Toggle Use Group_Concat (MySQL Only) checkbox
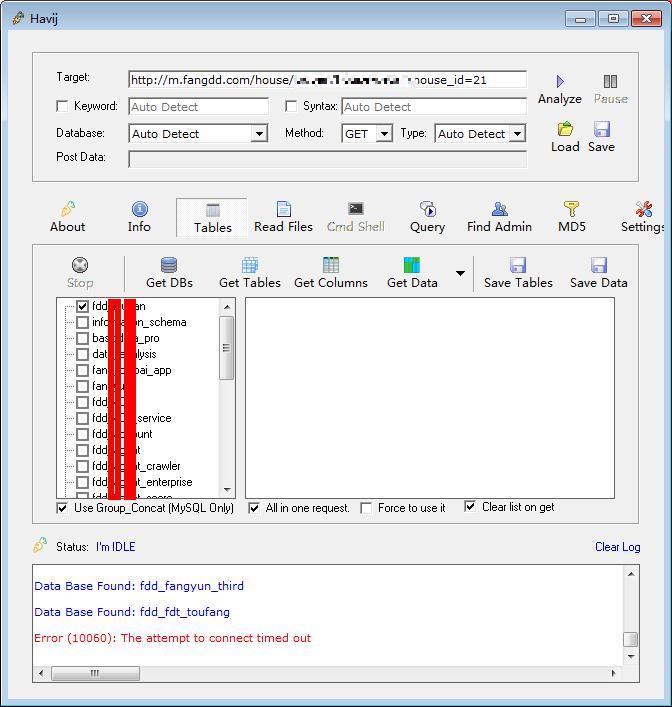The width and height of the screenshot is (672, 707). coord(62,508)
